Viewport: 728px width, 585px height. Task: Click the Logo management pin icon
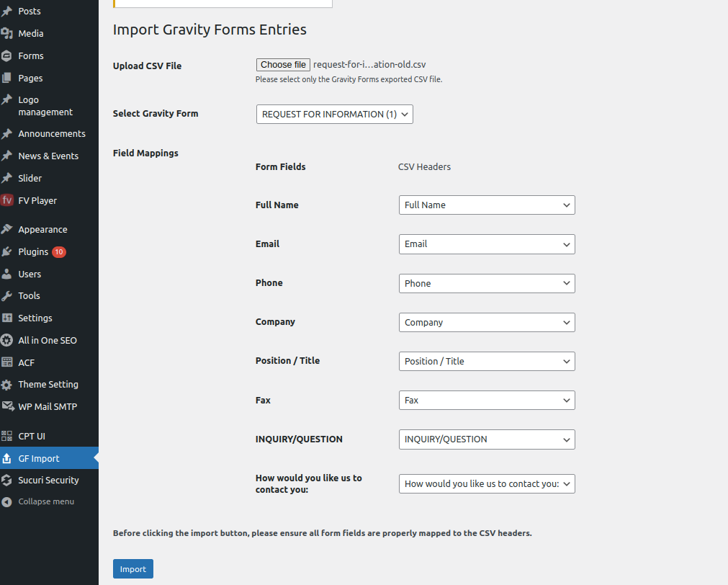6,99
